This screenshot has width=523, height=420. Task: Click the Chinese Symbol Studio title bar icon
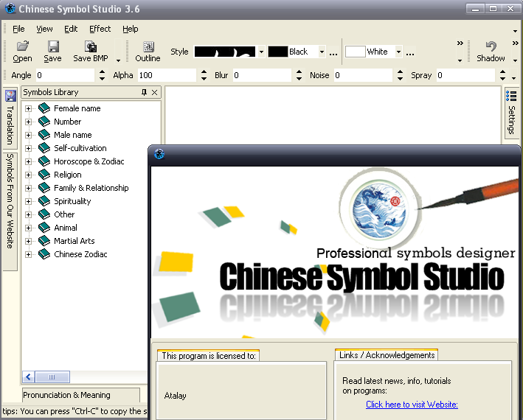tap(10, 8)
